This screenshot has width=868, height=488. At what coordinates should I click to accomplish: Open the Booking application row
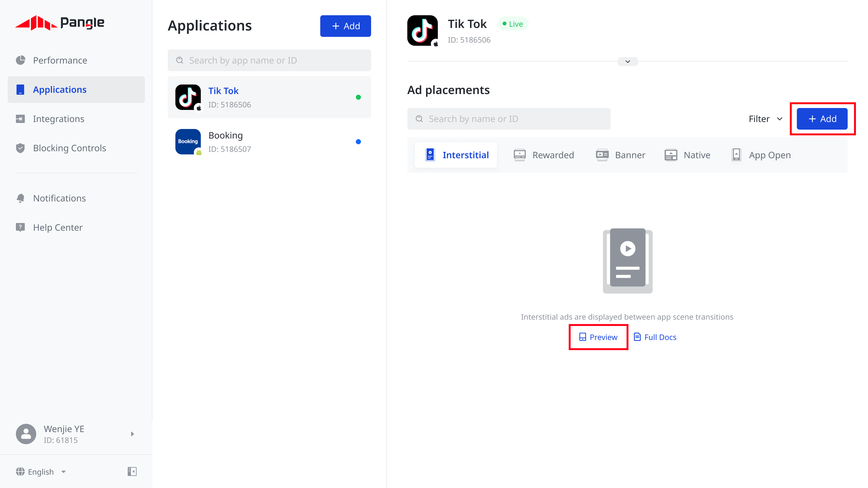point(269,142)
